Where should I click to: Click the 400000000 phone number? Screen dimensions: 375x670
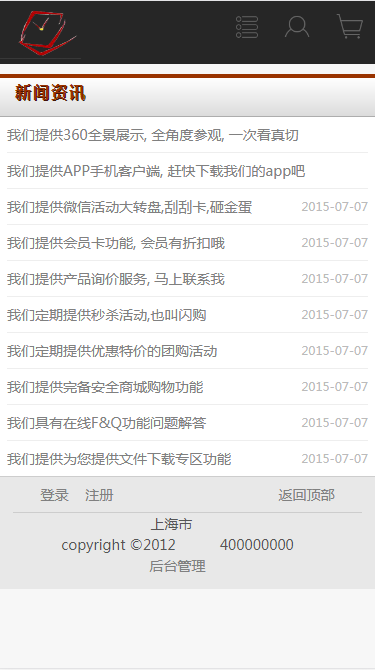pos(257,545)
